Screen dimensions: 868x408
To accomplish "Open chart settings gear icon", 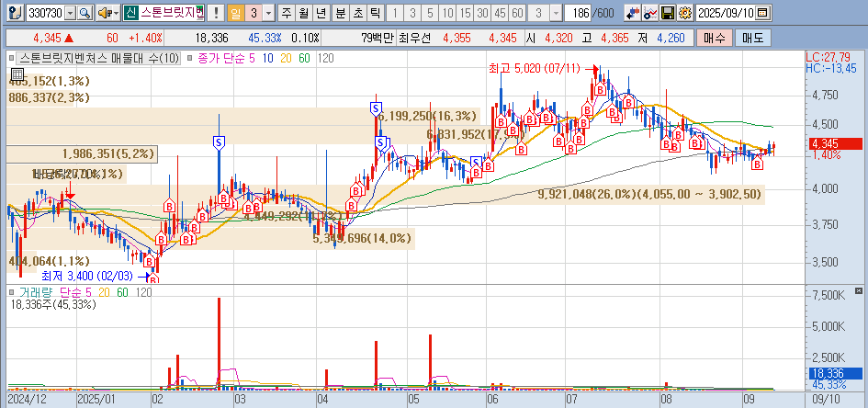I will click(x=685, y=13).
